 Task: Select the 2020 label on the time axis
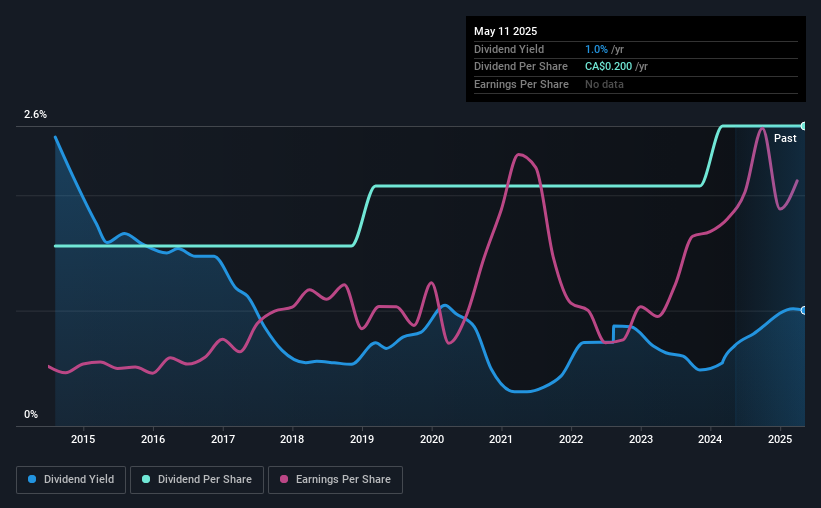432,439
